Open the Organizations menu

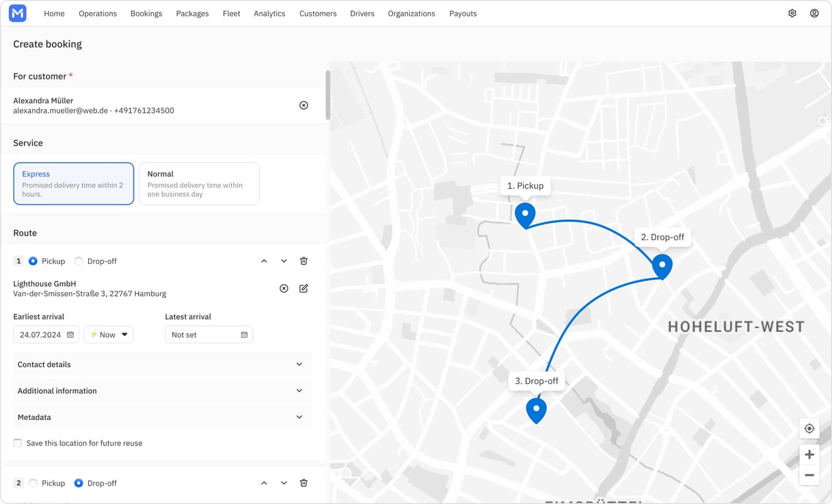[x=412, y=13]
